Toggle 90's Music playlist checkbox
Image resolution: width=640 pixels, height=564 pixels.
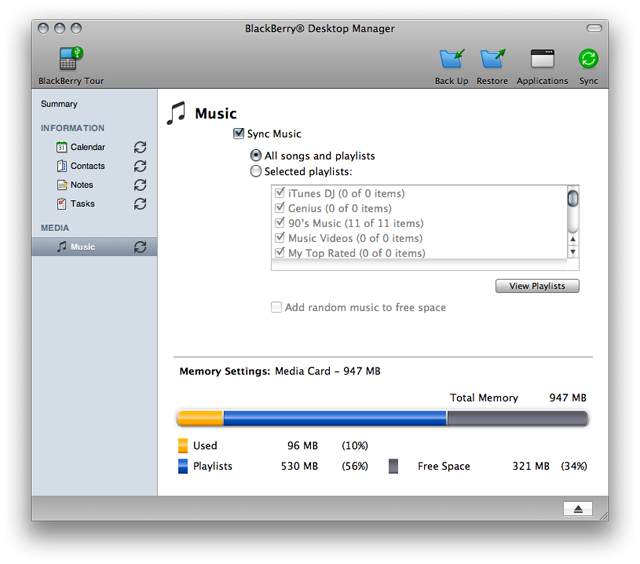(280, 222)
